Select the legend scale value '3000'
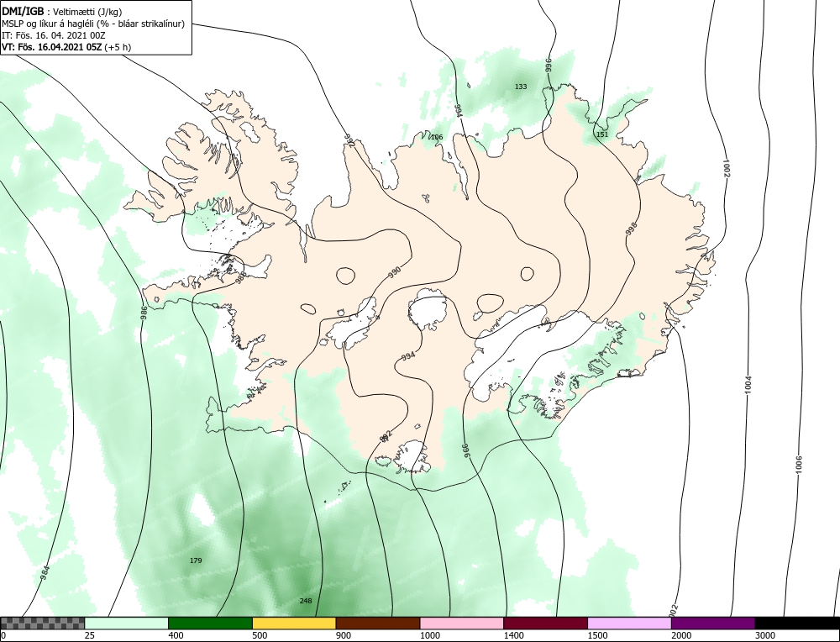 [764, 635]
